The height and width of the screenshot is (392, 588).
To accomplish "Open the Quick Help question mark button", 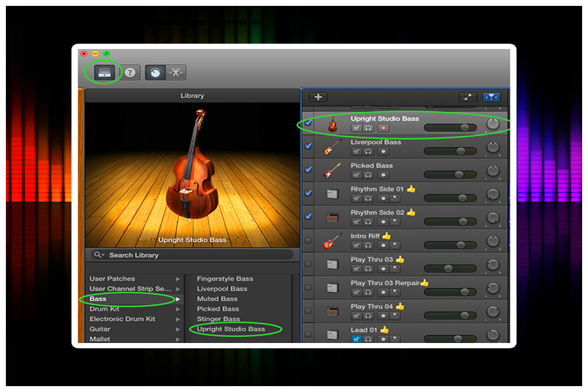I will coord(130,73).
